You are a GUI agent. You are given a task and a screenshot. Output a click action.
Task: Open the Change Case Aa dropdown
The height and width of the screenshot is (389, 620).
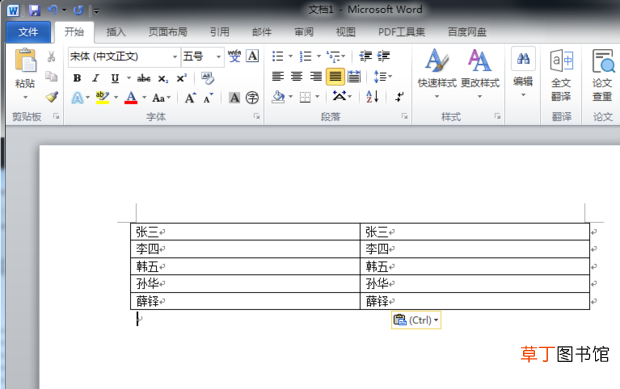point(161,98)
